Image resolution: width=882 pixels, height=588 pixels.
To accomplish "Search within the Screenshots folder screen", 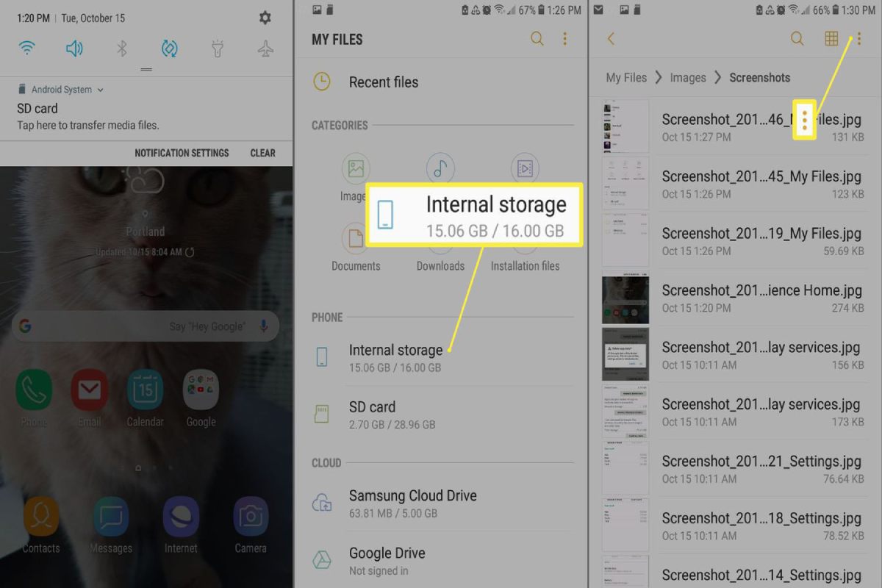I will point(797,39).
